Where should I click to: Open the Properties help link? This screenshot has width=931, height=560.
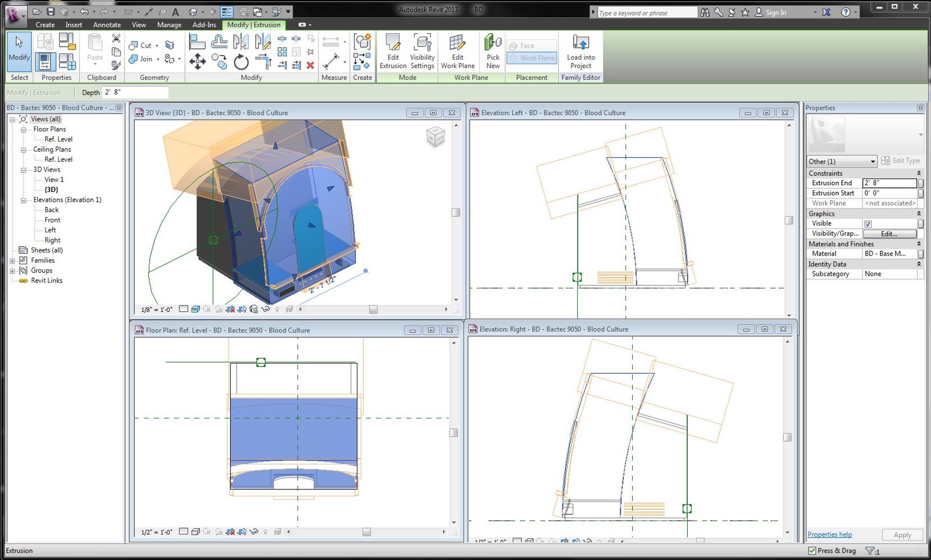click(829, 535)
